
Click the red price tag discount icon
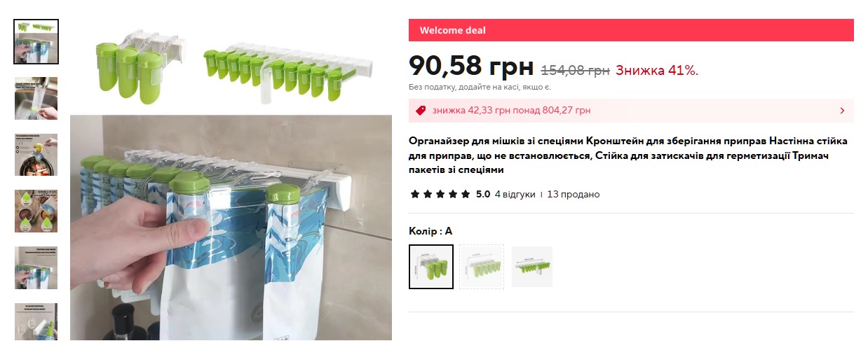421,111
